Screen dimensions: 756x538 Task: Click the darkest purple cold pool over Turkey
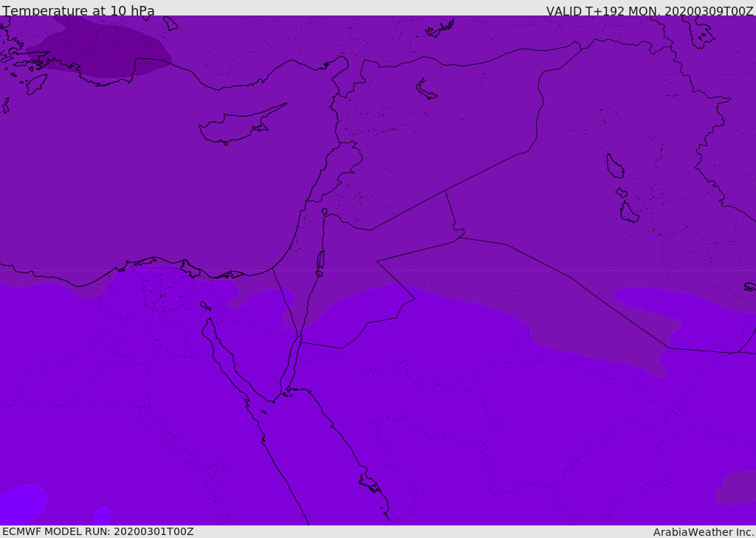tap(99, 48)
